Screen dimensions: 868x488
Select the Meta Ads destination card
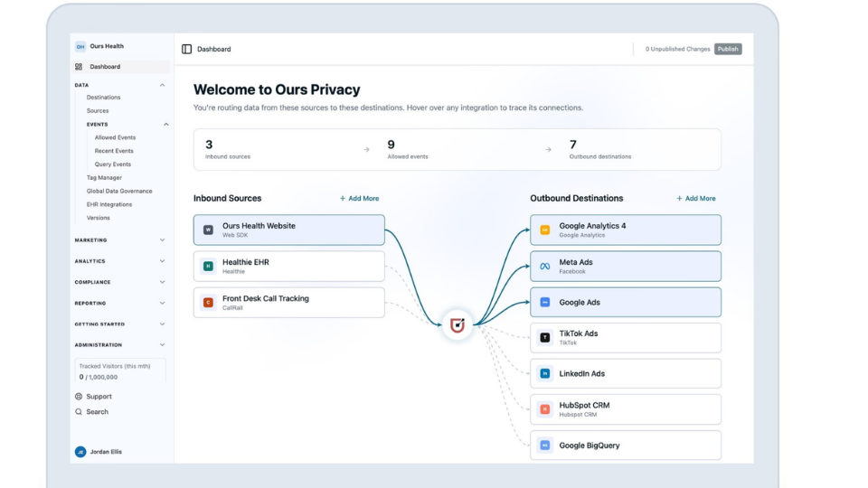click(x=626, y=266)
